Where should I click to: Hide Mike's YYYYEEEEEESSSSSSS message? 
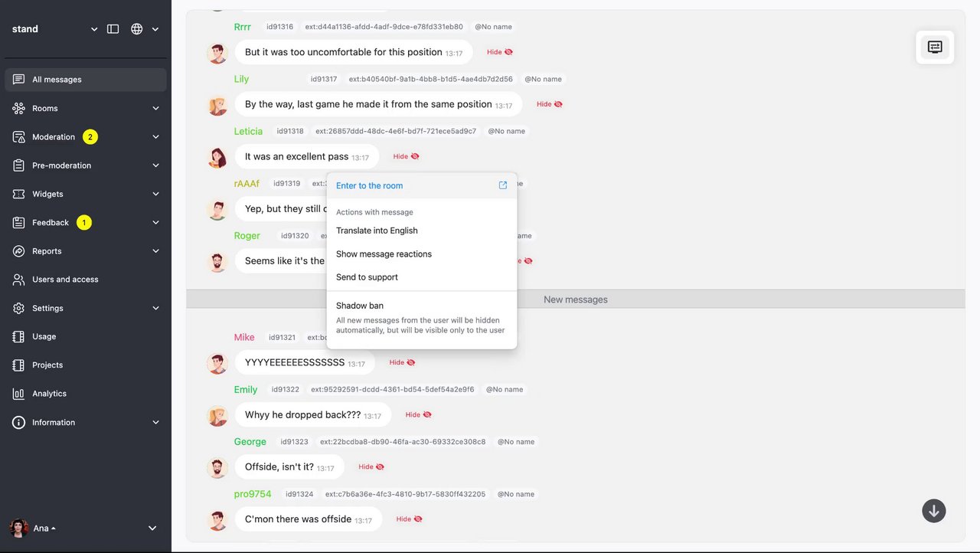[x=403, y=362]
